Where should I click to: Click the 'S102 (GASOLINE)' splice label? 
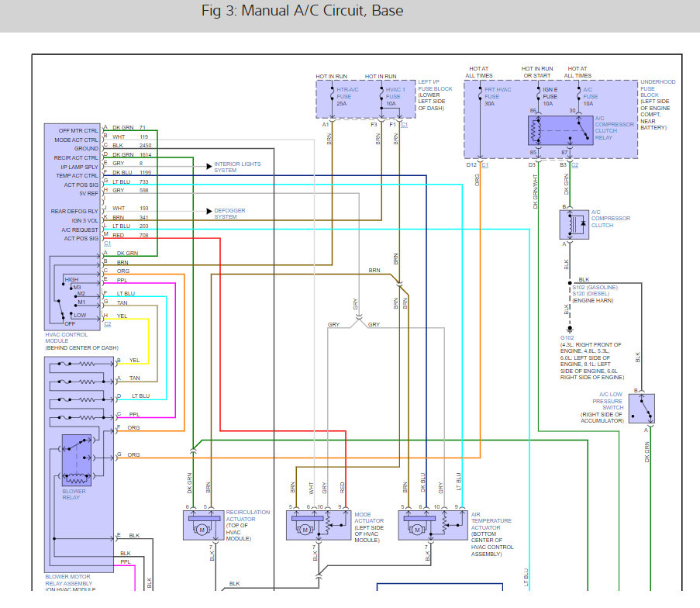(x=595, y=287)
